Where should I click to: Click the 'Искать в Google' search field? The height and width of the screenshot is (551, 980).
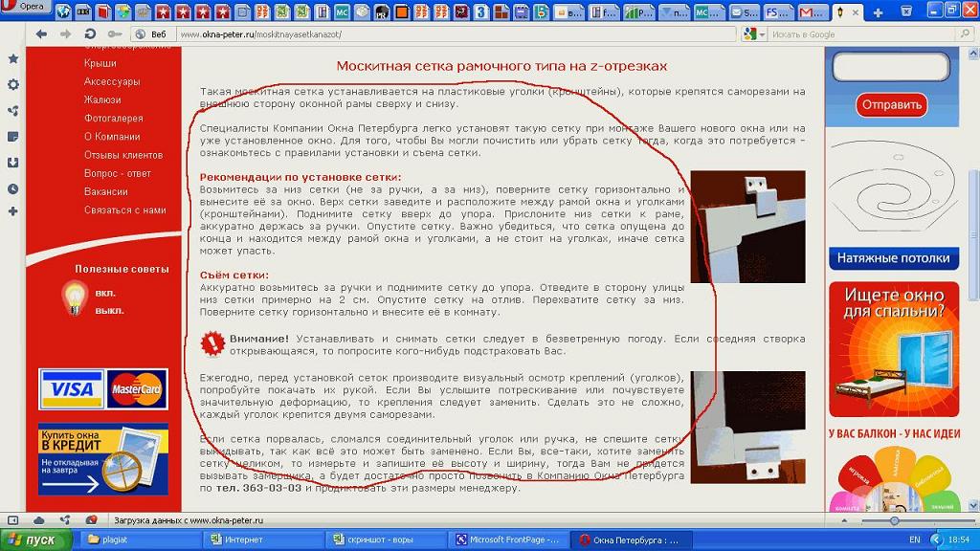pos(862,34)
